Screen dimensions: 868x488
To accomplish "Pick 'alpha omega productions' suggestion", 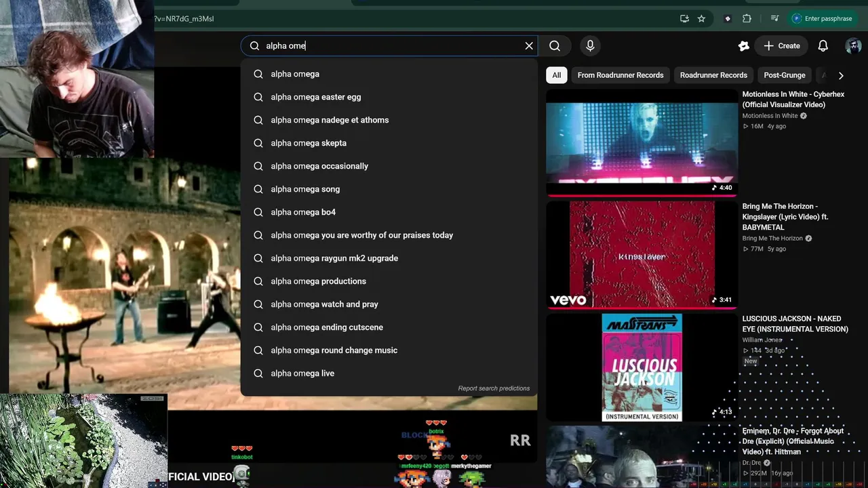I will [389, 281].
